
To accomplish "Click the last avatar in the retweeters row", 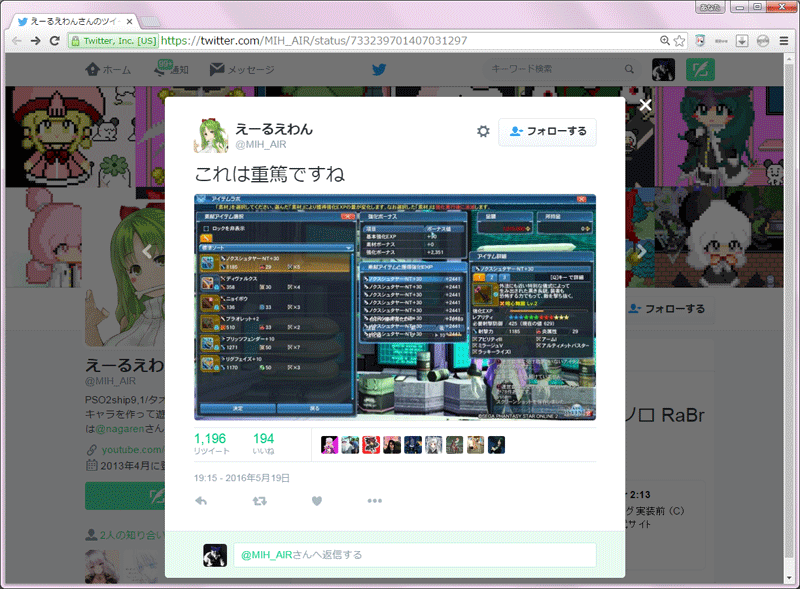I will pyautogui.click(x=496, y=445).
